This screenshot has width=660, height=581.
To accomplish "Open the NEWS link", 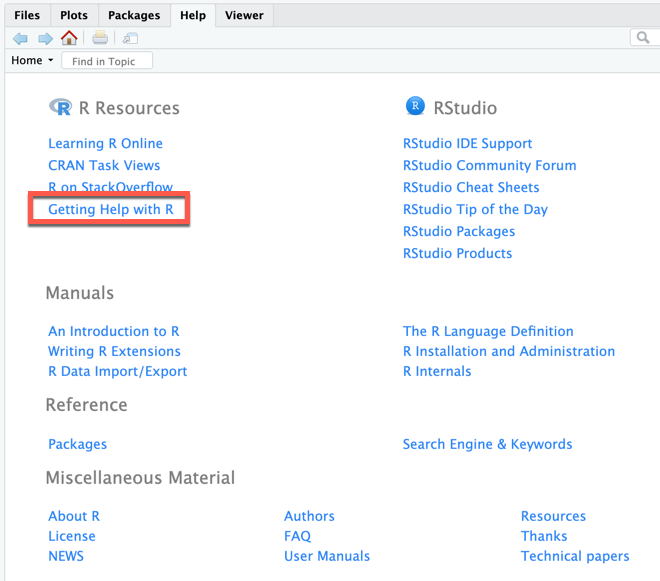I will [66, 556].
